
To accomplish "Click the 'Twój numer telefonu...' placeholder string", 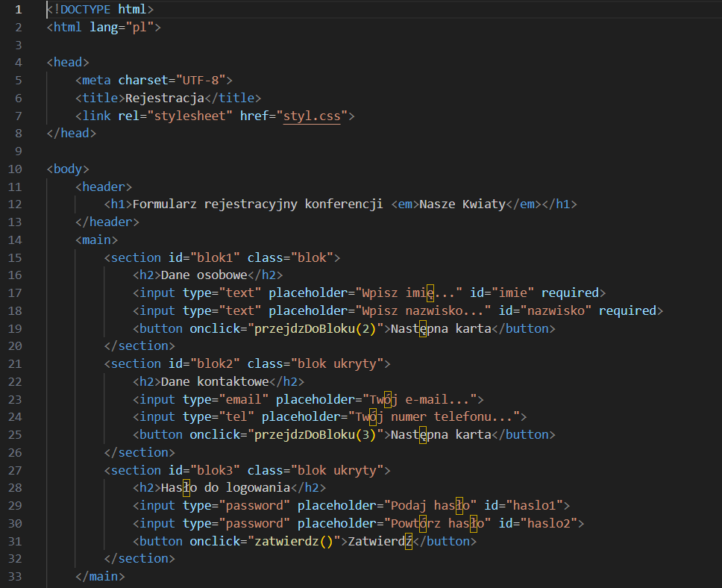I will tap(434, 417).
